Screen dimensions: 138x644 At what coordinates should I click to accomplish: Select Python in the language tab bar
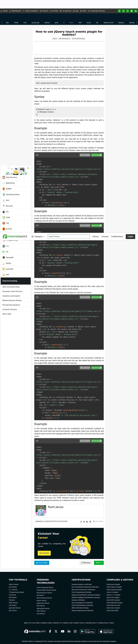(x=47, y=23)
